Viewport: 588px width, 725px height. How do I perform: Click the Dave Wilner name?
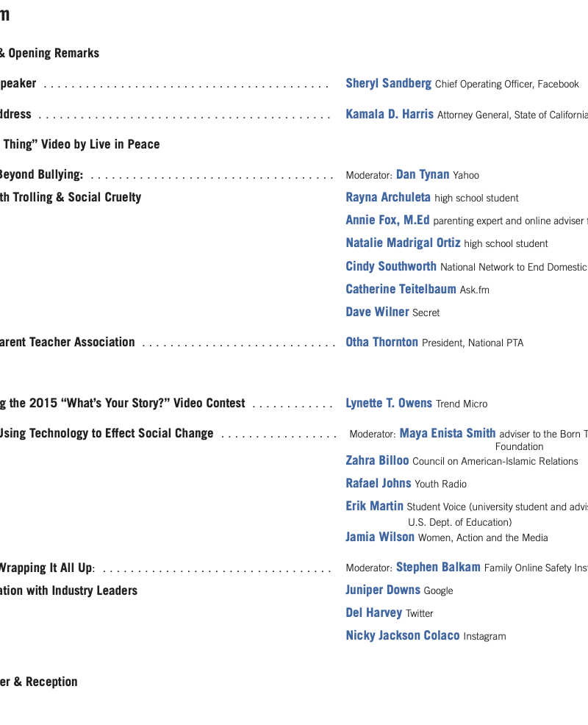[x=377, y=312]
